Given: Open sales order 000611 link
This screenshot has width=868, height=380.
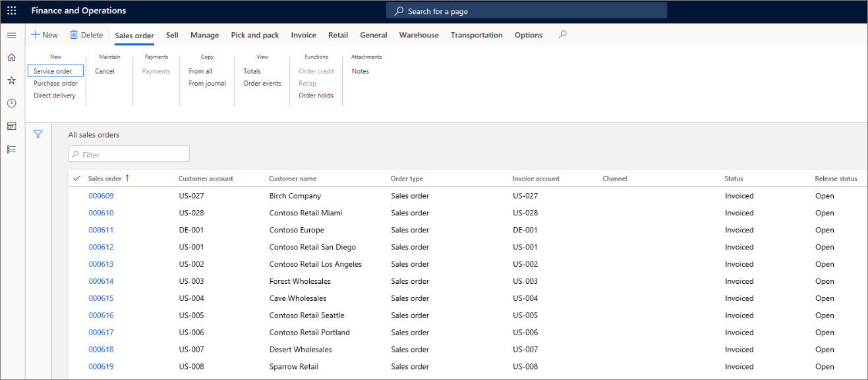Looking at the screenshot, I should point(101,230).
